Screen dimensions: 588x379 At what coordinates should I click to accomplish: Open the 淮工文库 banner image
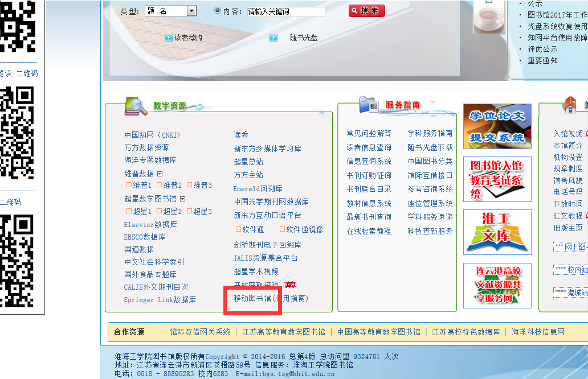497,232
